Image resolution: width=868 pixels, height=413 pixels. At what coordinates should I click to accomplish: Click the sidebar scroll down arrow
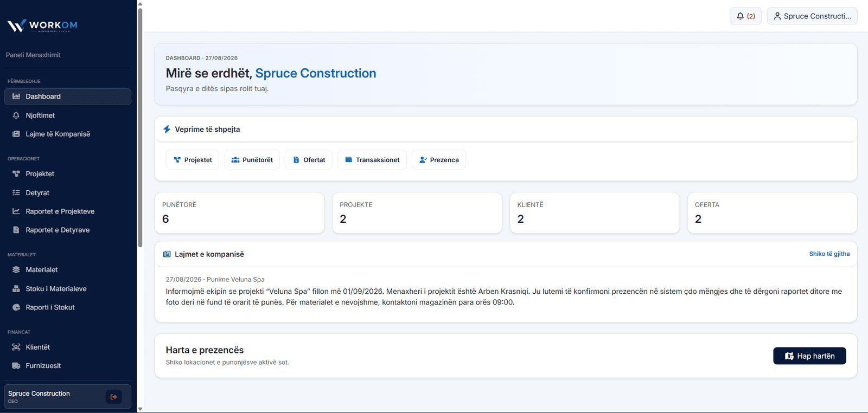pos(140,409)
